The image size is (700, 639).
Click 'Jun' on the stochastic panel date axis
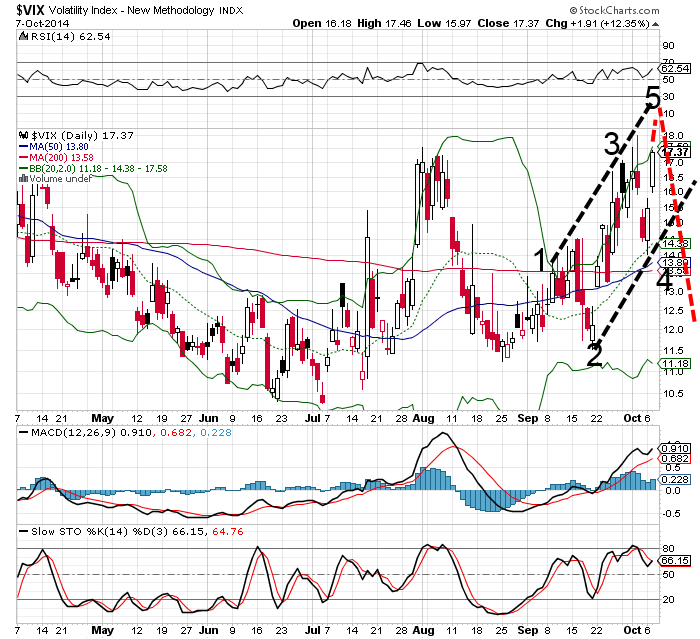tap(208, 630)
